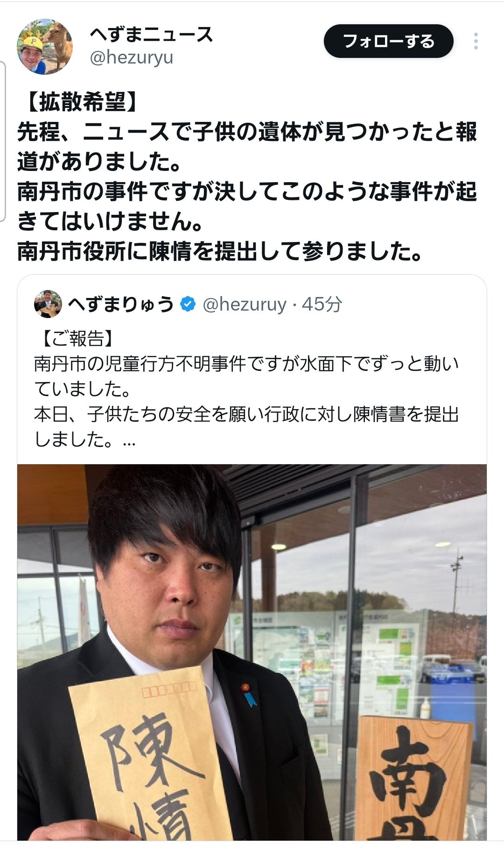This screenshot has width=504, height=850.
Task: Open へずまニュース profile avatar
Action: tap(45, 47)
